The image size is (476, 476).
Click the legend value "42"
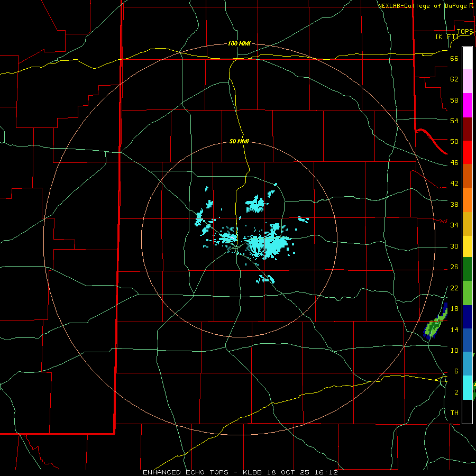(x=454, y=184)
